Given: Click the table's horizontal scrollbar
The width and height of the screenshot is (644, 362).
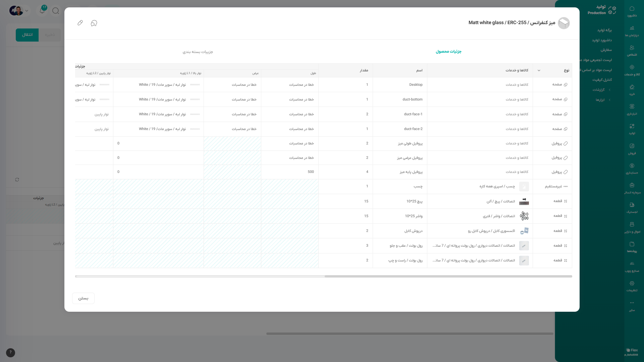Looking at the screenshot, I should coord(448,277).
